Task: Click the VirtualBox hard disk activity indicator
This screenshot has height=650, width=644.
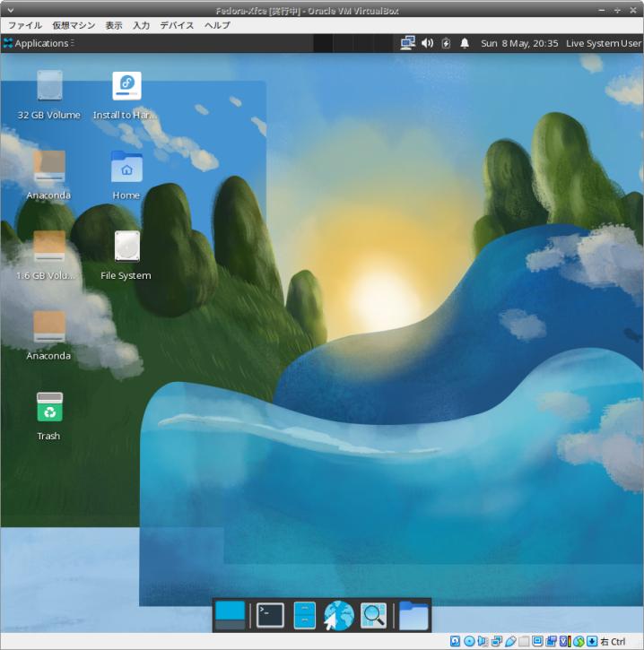Action: pyautogui.click(x=455, y=641)
